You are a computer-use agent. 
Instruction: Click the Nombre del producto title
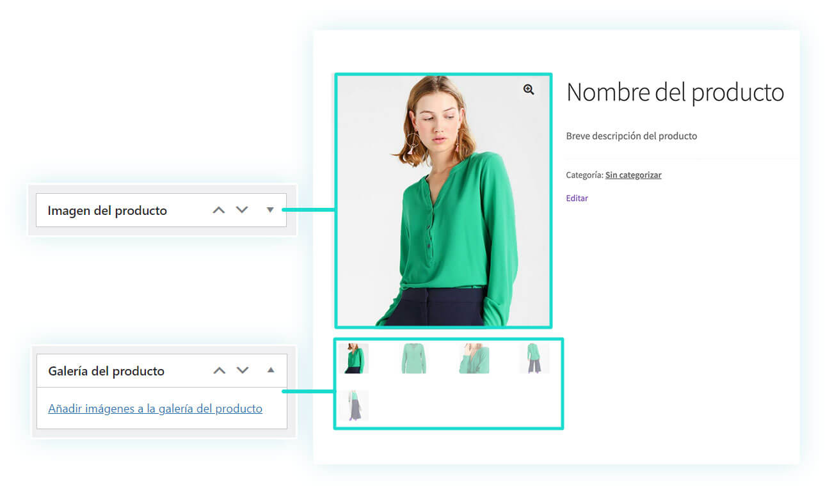click(x=675, y=93)
